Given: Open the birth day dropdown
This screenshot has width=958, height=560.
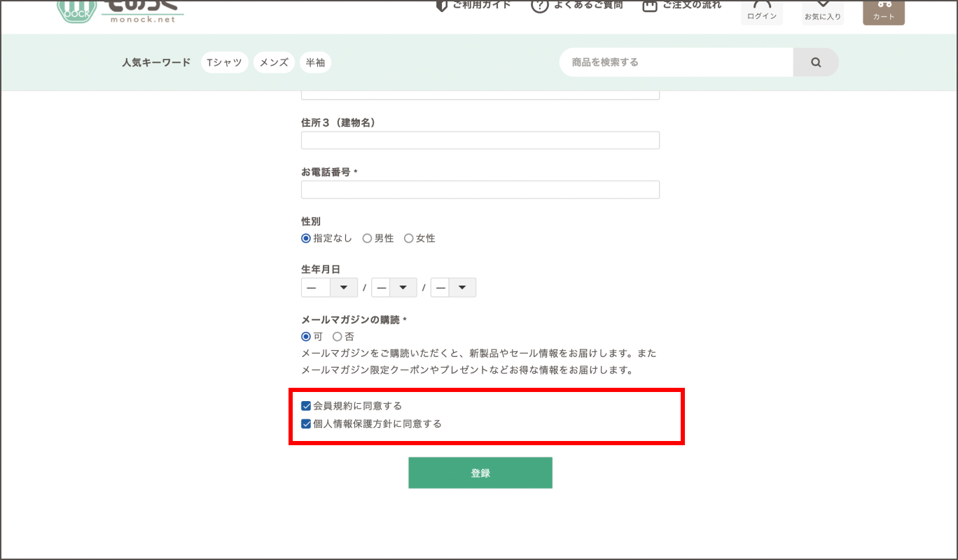Looking at the screenshot, I should [x=453, y=288].
